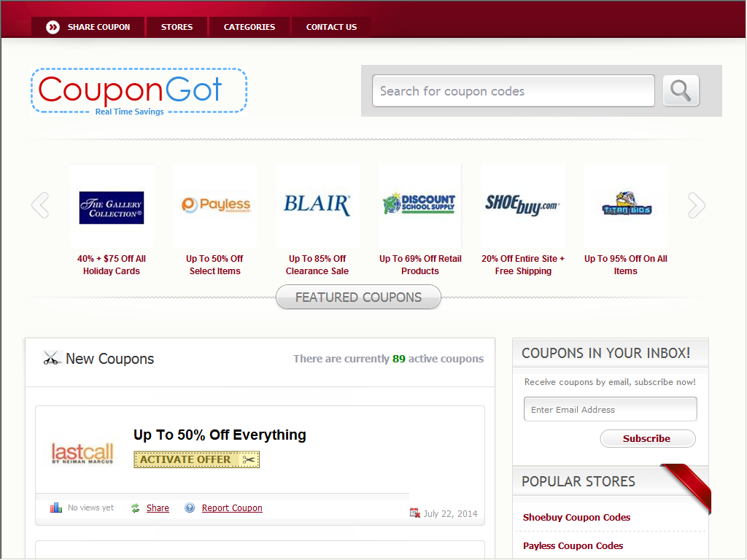Open Up To 85% Off Clearance Sale
Screen dimensions: 747x560
click(317, 265)
